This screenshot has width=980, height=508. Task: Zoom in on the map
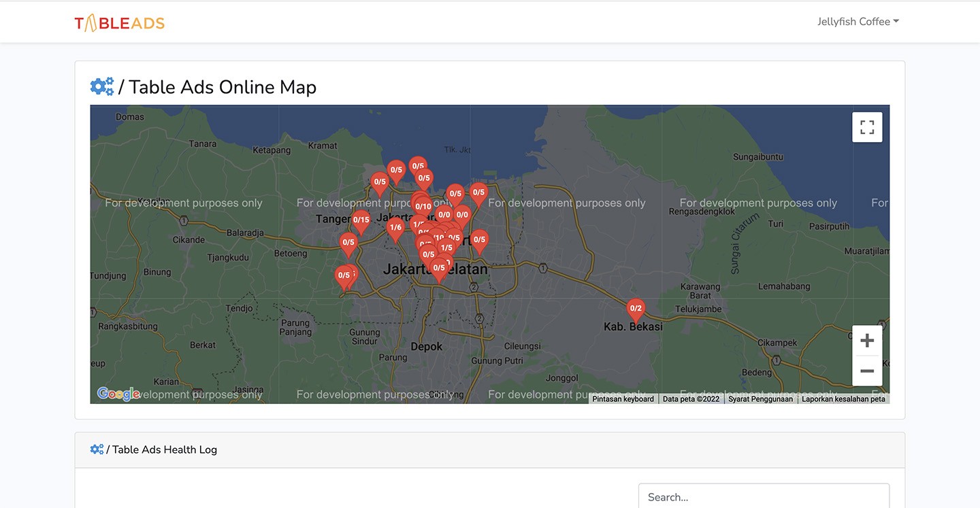867,341
